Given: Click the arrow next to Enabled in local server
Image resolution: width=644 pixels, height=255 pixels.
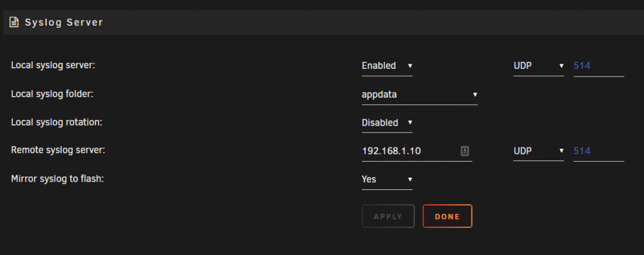Looking at the screenshot, I should click(410, 66).
